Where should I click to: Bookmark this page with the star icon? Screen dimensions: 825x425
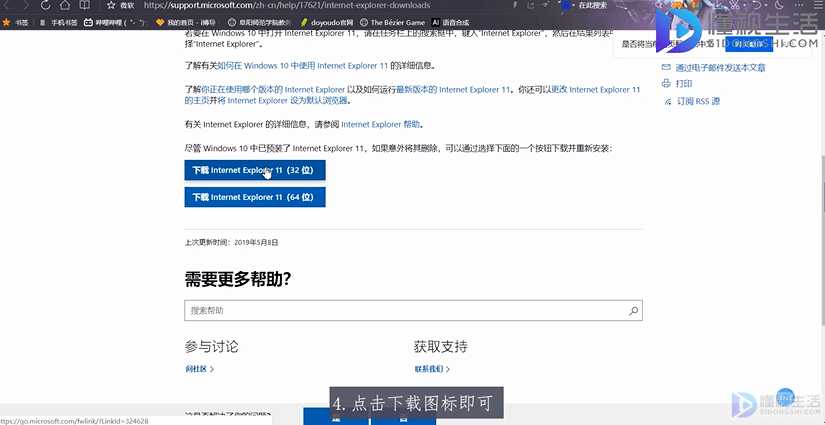111,5
